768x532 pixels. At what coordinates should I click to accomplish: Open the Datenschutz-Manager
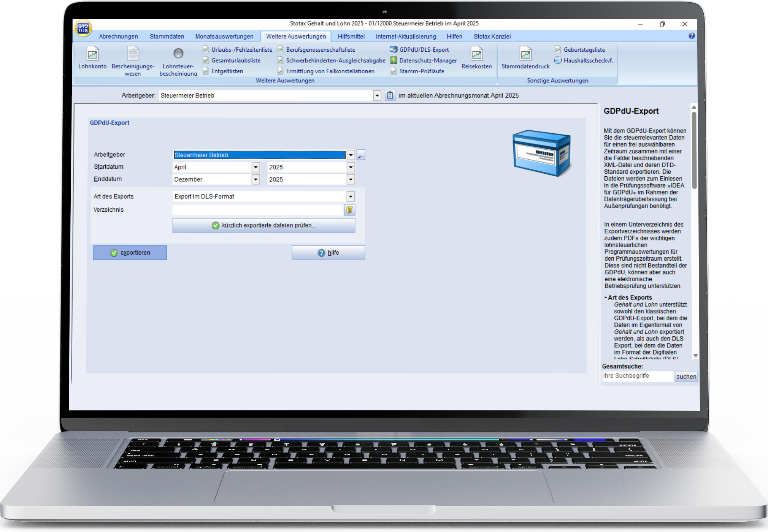(424, 60)
